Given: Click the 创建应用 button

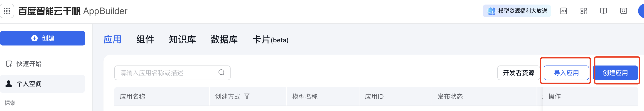Looking at the screenshot, I should (x=615, y=73).
